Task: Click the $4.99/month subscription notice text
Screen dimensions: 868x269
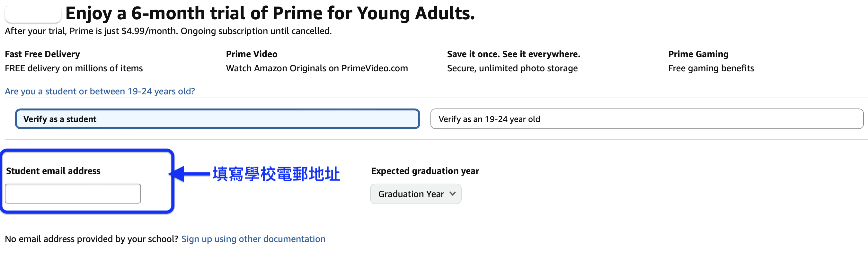Action: pos(168,31)
